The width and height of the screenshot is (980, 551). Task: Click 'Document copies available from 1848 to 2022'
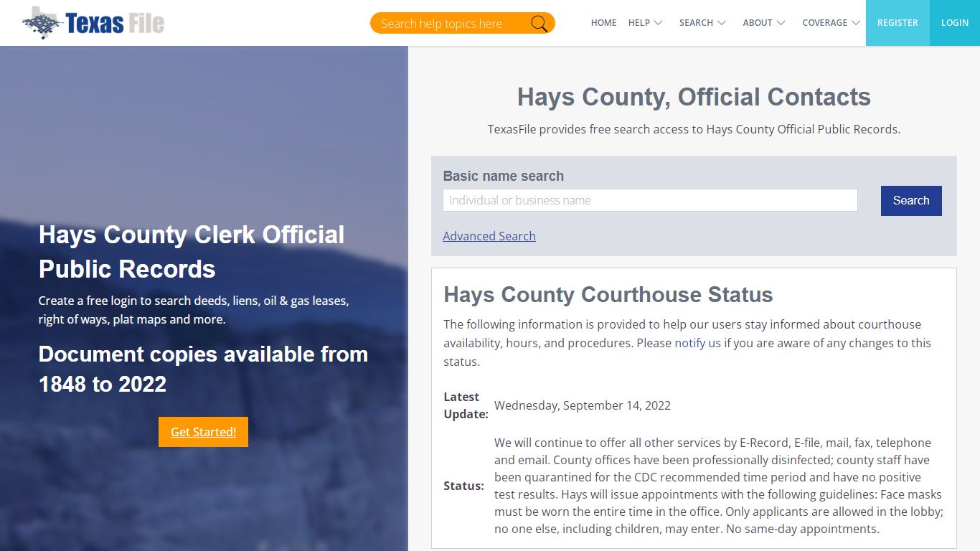point(203,369)
